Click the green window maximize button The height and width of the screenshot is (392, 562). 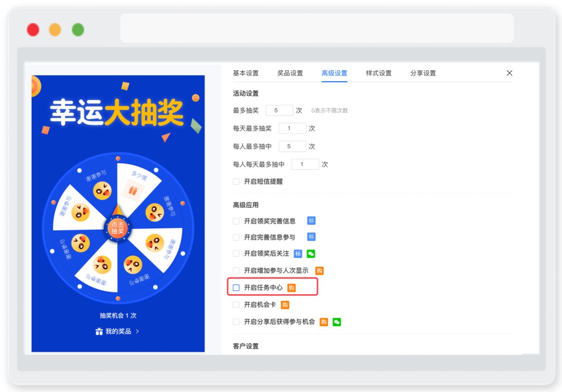[78, 30]
